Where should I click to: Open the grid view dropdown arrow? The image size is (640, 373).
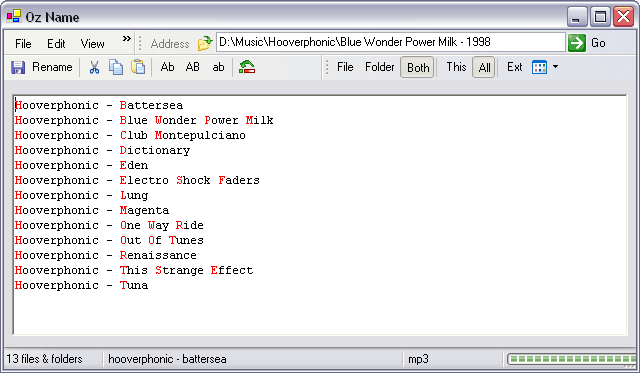click(556, 67)
